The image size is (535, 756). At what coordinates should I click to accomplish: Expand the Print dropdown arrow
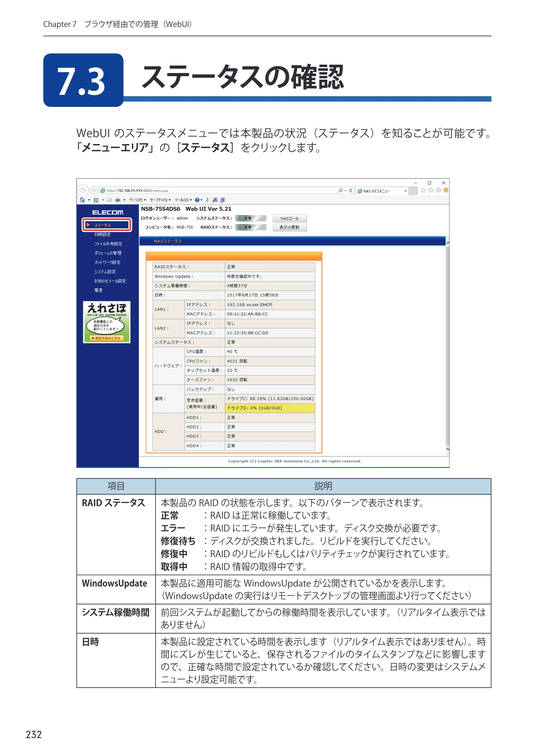(x=125, y=200)
